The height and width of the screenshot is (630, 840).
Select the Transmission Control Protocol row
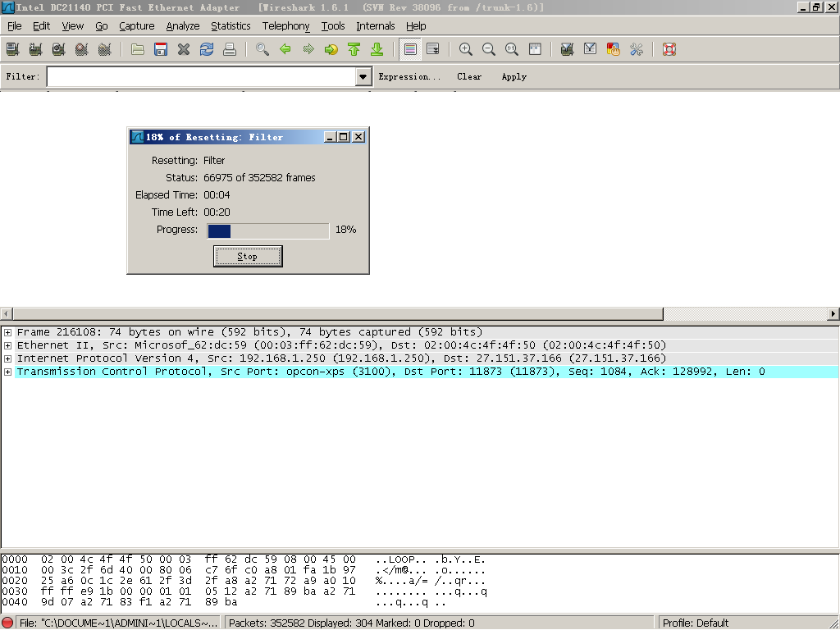point(427,372)
